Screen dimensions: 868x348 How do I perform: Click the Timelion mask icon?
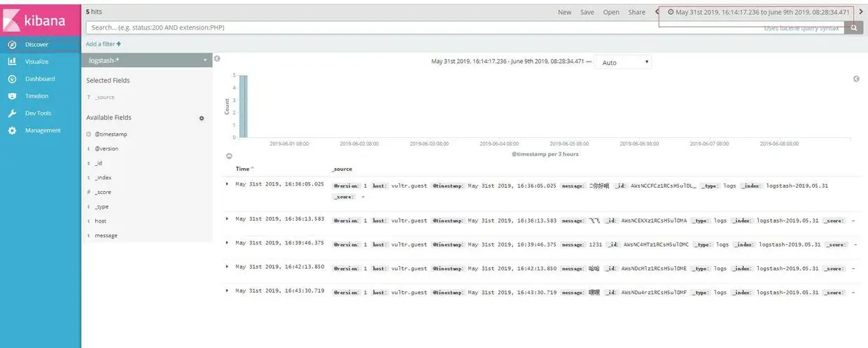12,96
